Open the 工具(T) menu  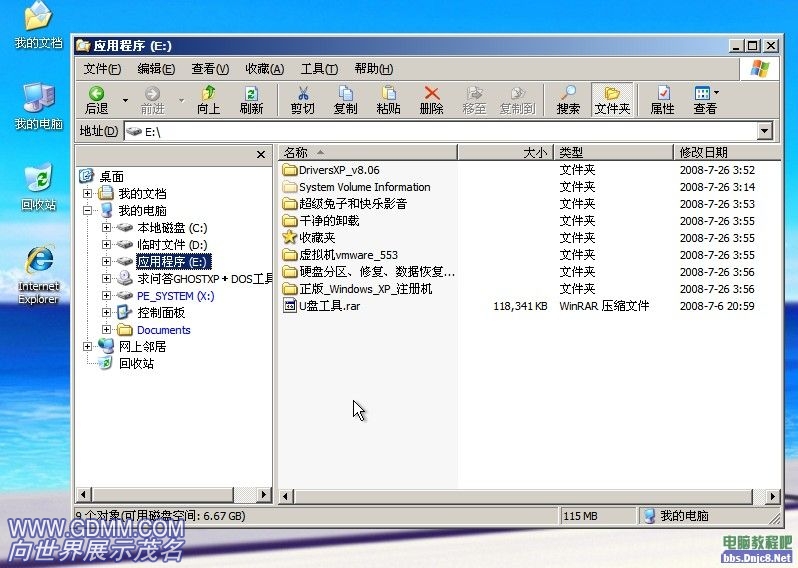click(319, 69)
